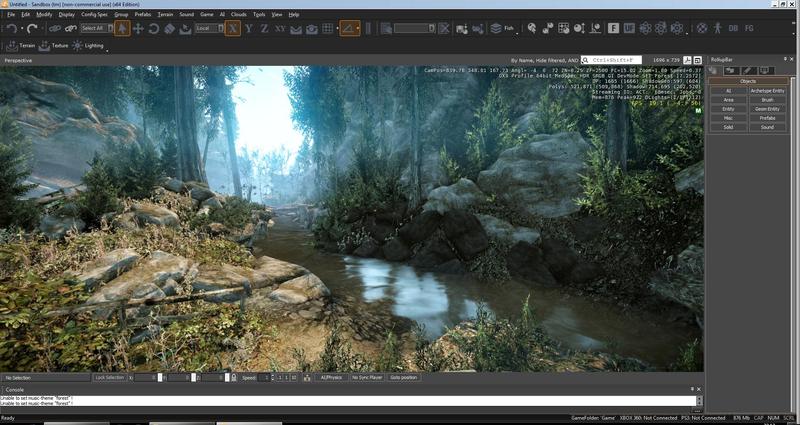Click the Select objects cursor tool
Viewport: 800px width, 425px height.
(121, 29)
